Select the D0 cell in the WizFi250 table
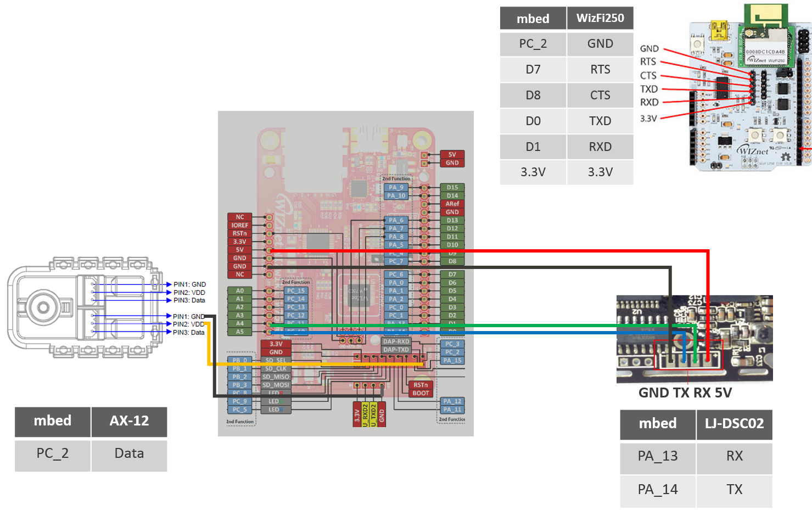The height and width of the screenshot is (510, 812). [x=533, y=121]
